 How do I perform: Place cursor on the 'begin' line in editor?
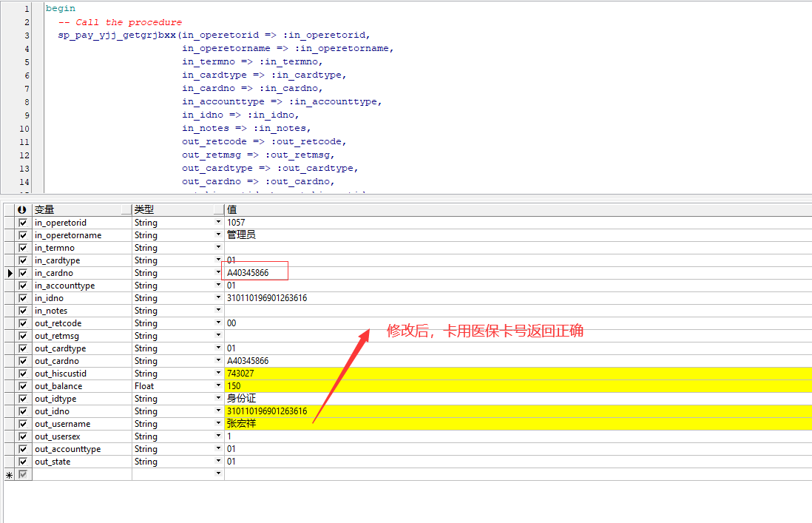pos(61,9)
